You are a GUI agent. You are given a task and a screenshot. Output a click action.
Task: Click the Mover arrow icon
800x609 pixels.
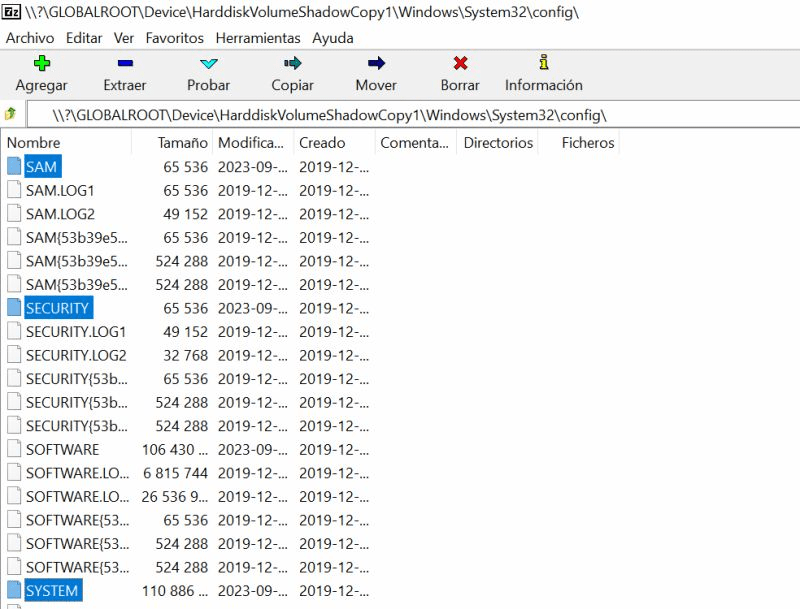tap(376, 64)
